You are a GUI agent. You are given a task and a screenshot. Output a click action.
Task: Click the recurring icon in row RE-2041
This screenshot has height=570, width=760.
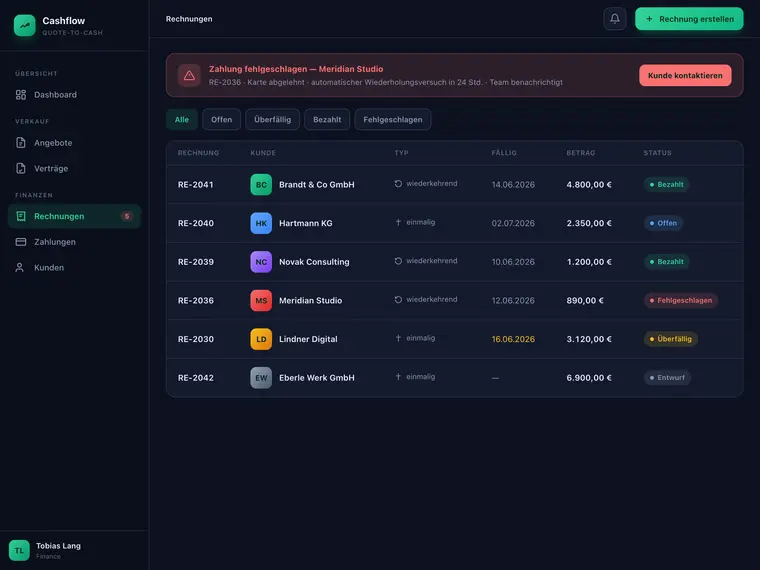pyautogui.click(x=398, y=184)
